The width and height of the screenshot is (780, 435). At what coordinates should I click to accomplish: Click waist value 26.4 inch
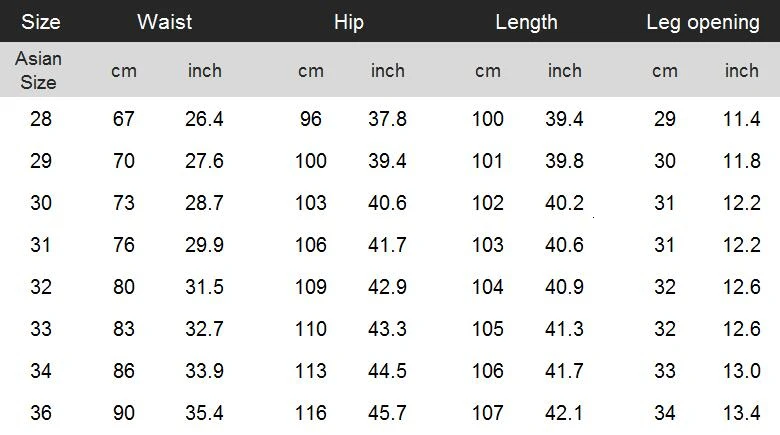coord(205,119)
